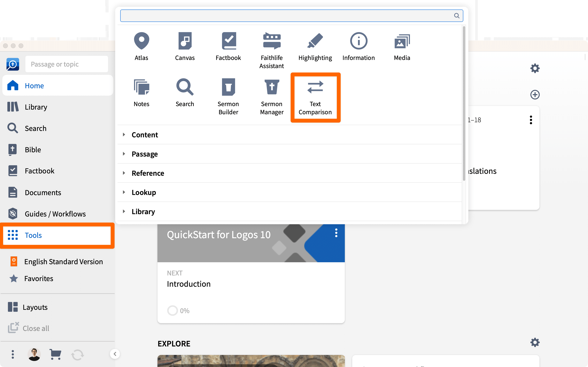Open English Standard Version shortcut
The image size is (588, 367).
point(57,261)
